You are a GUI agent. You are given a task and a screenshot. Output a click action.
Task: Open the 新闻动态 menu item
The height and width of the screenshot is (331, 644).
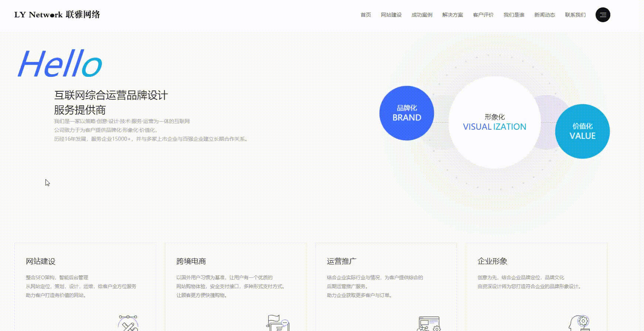(x=545, y=15)
